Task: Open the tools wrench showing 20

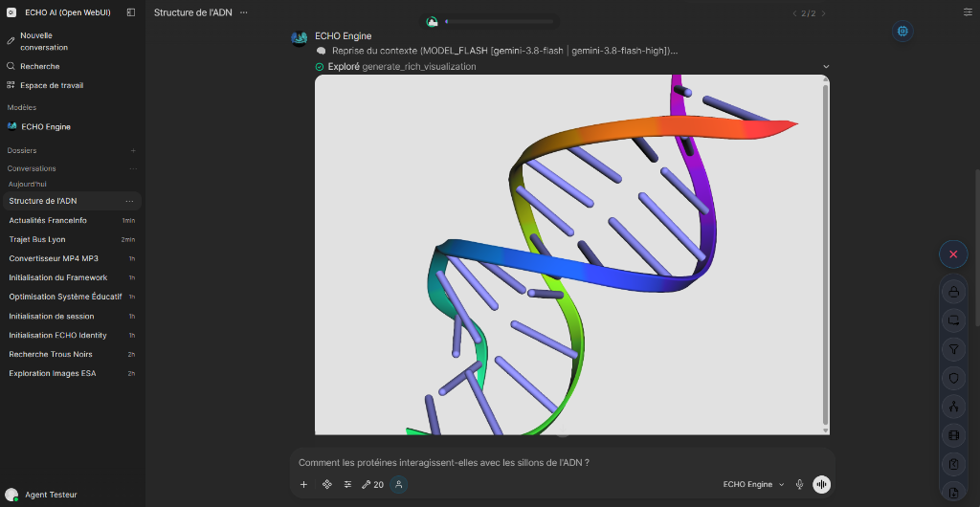Action: pyautogui.click(x=372, y=485)
